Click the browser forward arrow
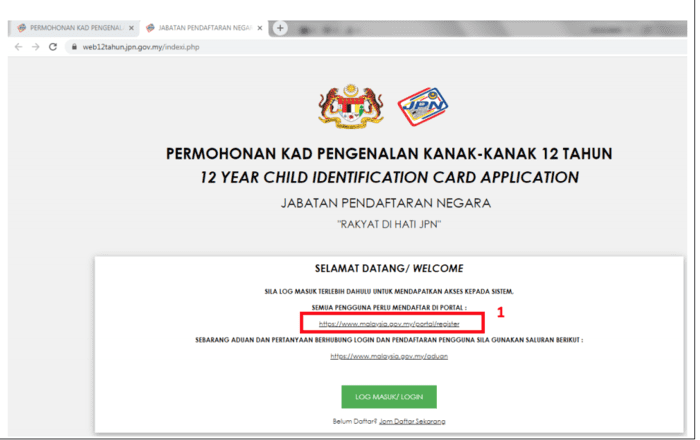Viewport: 700px width, 440px height. (x=36, y=47)
